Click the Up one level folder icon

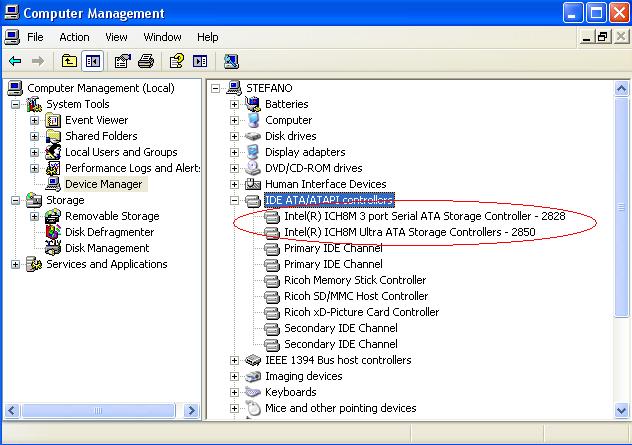pos(69,61)
